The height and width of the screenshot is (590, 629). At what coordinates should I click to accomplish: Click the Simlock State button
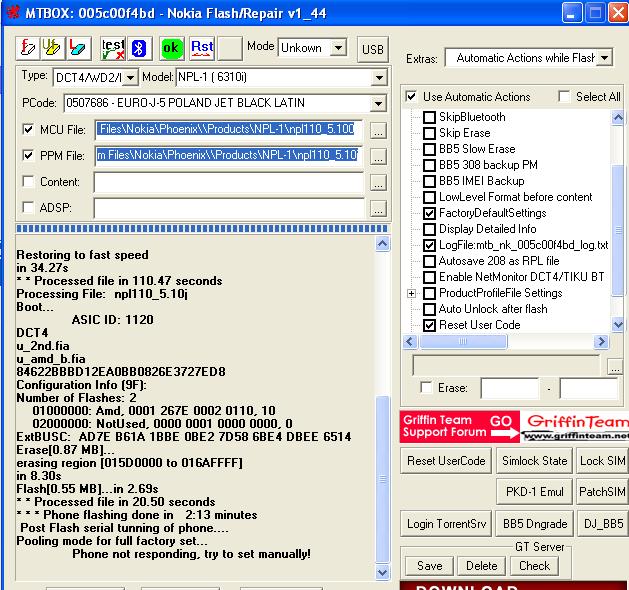[x=534, y=461]
